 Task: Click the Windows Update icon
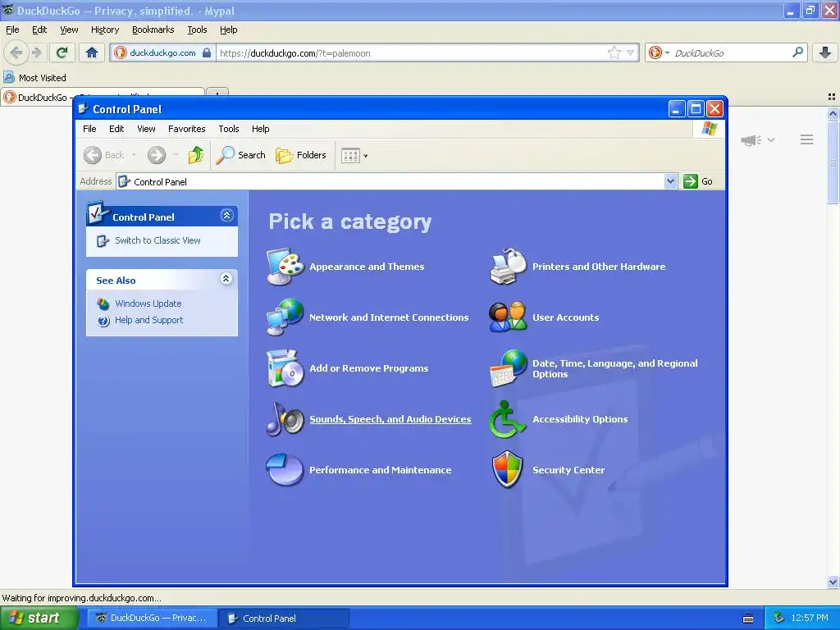point(103,304)
